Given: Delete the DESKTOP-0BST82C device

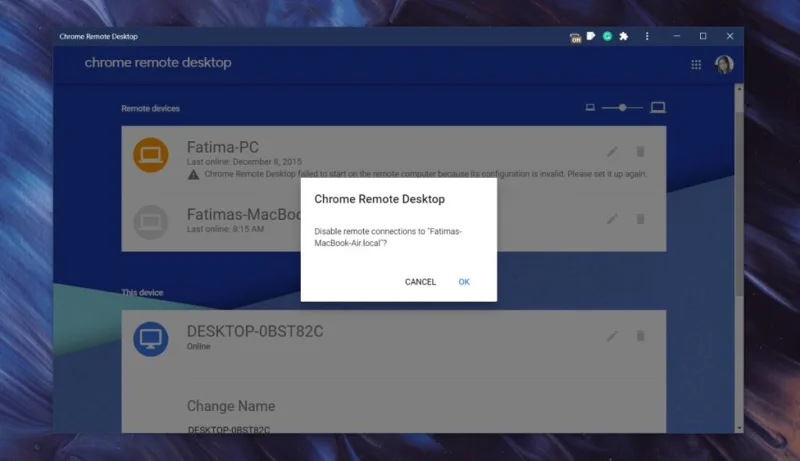Looking at the screenshot, I should [x=640, y=336].
